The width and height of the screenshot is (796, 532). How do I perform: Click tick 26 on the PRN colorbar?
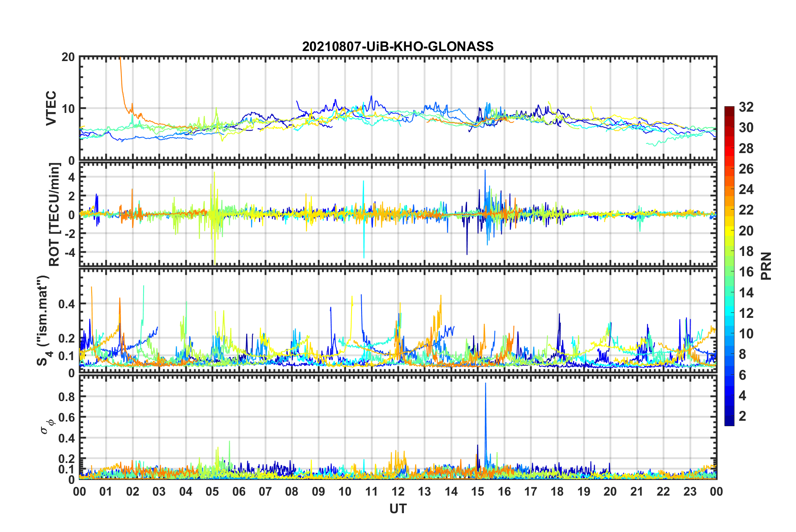tap(746, 169)
